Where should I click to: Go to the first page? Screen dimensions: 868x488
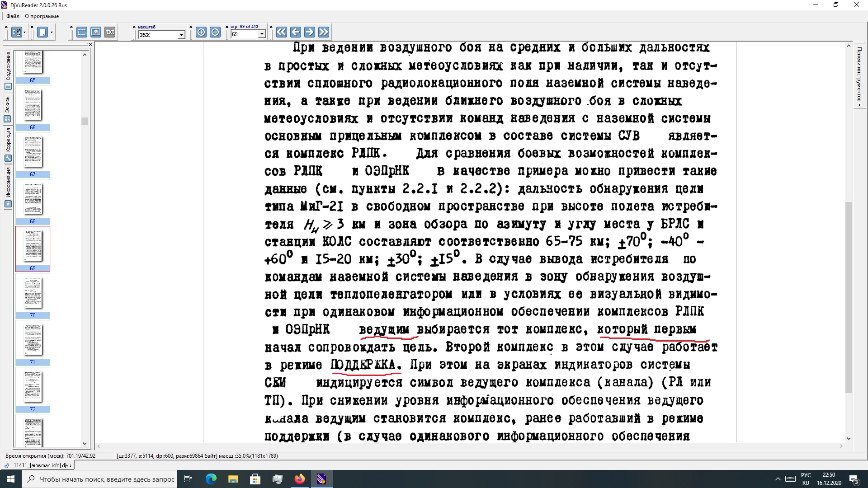click(x=281, y=32)
